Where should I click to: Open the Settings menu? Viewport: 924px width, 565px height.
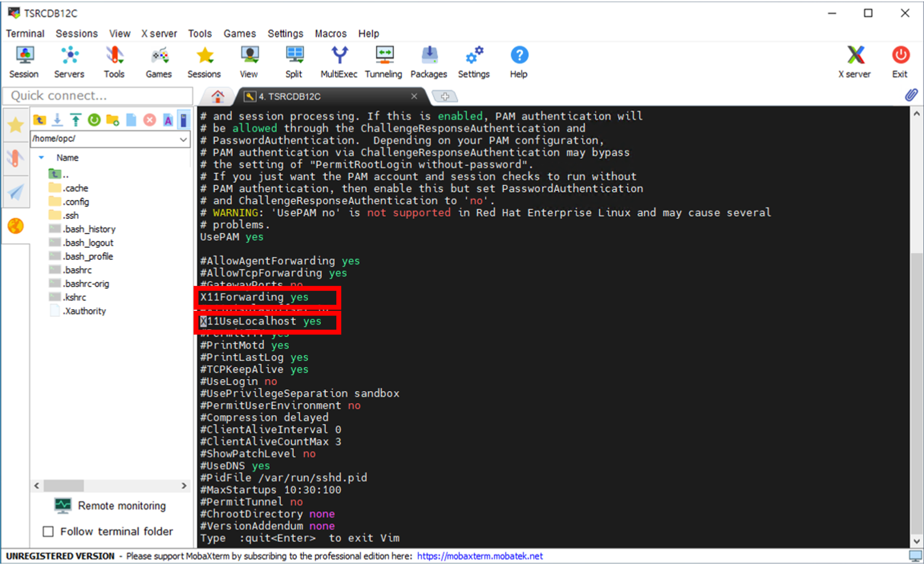tap(286, 34)
